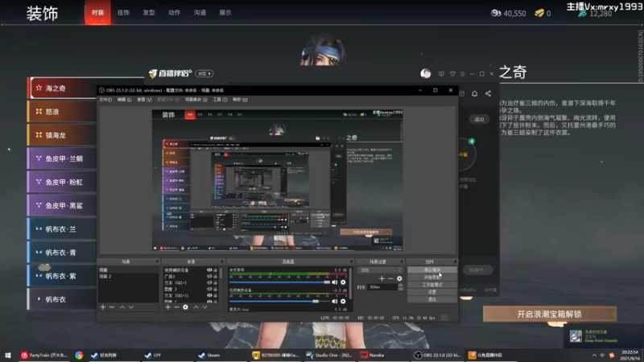Click the duration stepper arrows beside 300ms
The width and height of the screenshot is (644, 362).
pyautogui.click(x=400, y=287)
